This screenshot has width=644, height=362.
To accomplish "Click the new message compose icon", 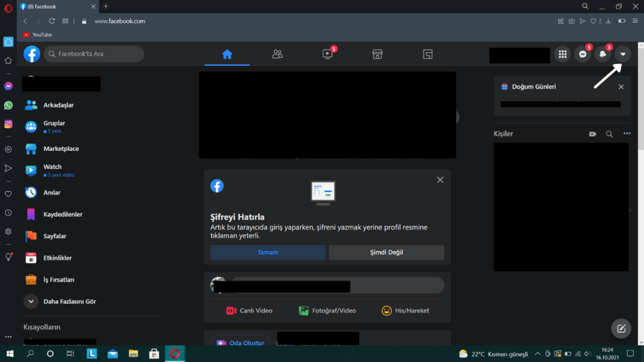I will 621,328.
